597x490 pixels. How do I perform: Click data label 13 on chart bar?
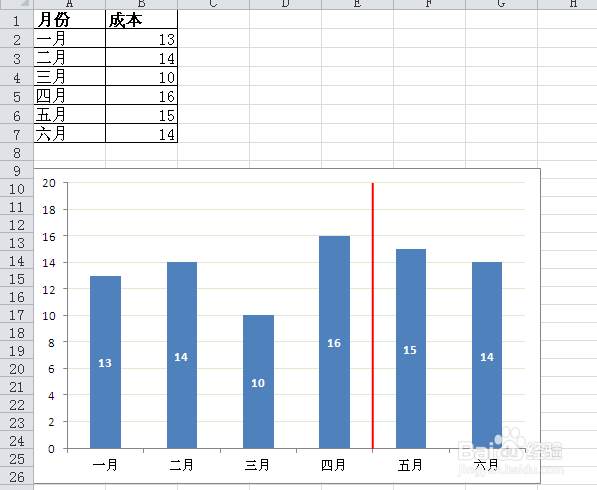pos(105,363)
